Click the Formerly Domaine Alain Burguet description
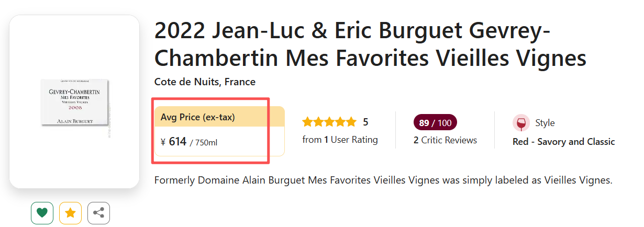Screen dimensions: 644x227 (x=383, y=180)
